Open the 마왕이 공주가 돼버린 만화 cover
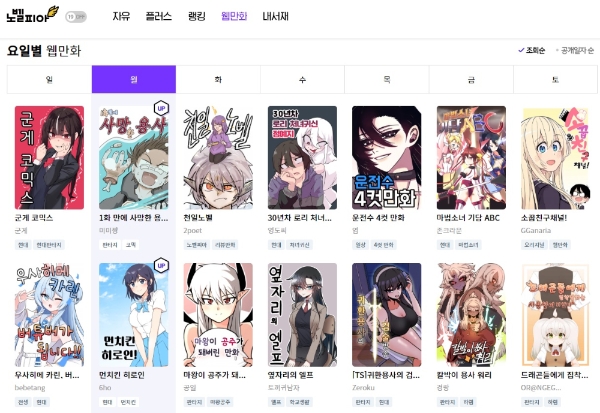The image size is (600, 413). [x=218, y=315]
